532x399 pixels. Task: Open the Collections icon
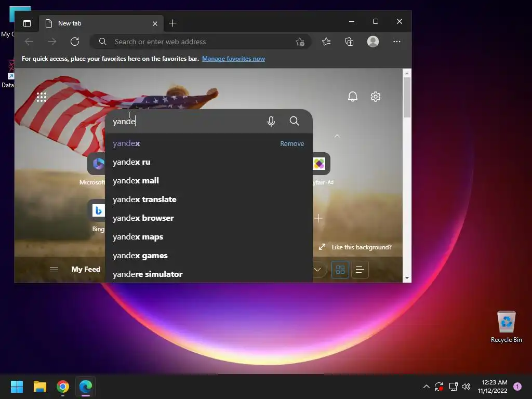pyautogui.click(x=349, y=42)
